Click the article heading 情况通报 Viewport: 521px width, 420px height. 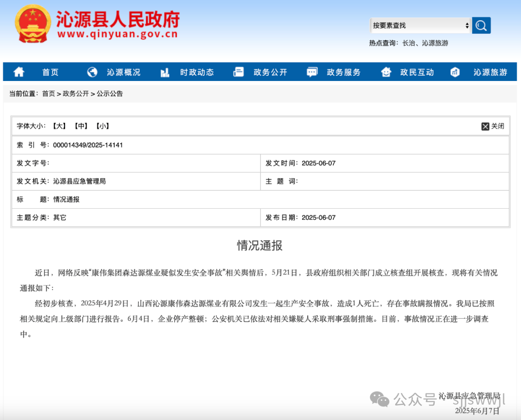point(260,246)
